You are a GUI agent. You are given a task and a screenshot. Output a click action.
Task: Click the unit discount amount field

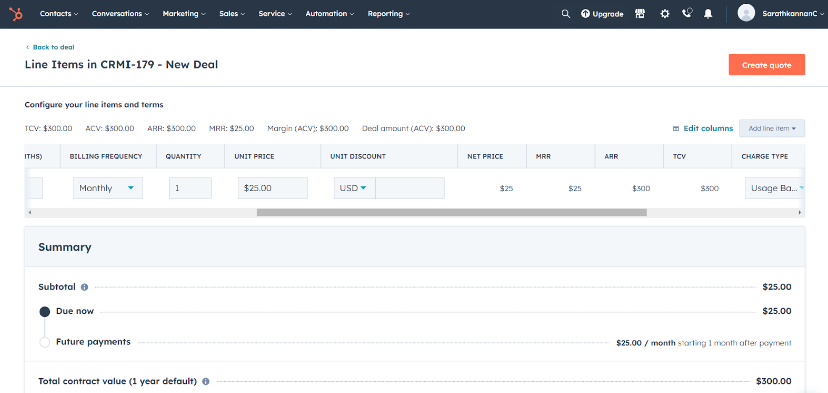click(x=410, y=188)
